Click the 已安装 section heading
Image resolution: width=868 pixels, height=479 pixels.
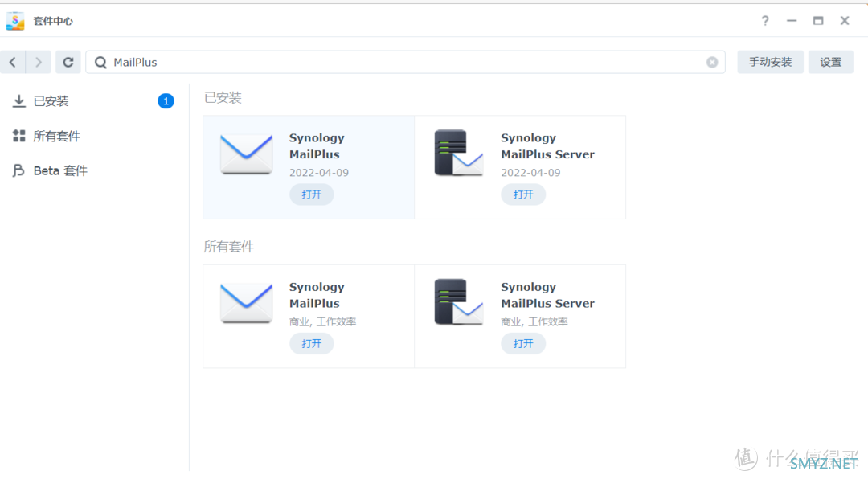tap(223, 98)
